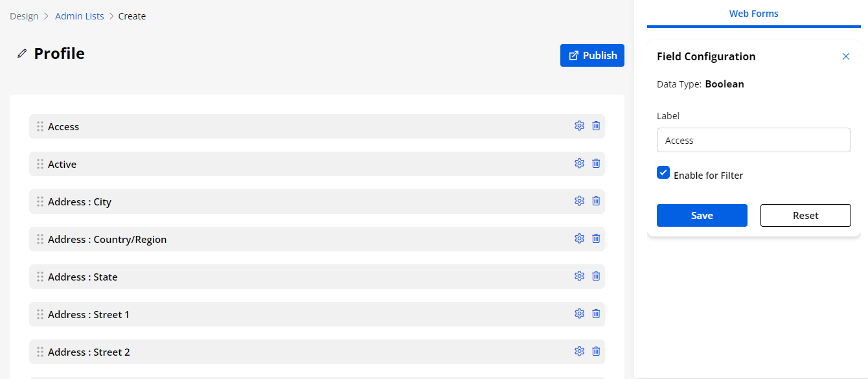This screenshot has height=379, width=868.
Task: Delete the Active field row
Action: pyautogui.click(x=596, y=163)
